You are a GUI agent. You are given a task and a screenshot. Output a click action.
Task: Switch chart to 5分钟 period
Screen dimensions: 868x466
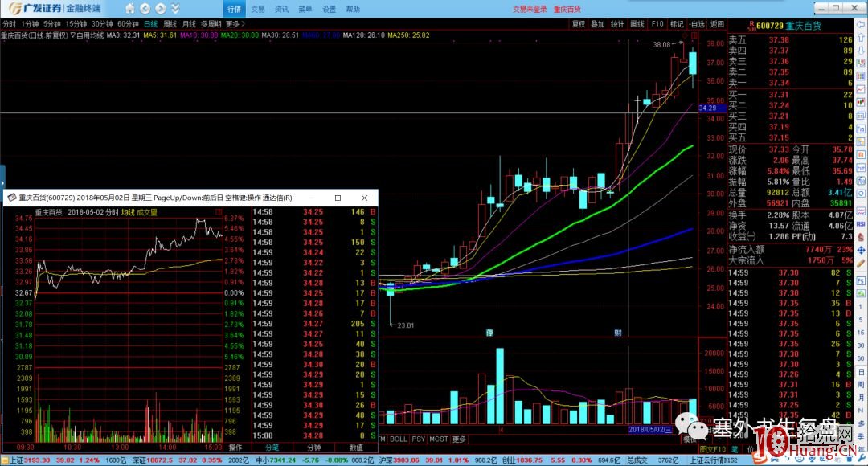tap(52, 24)
